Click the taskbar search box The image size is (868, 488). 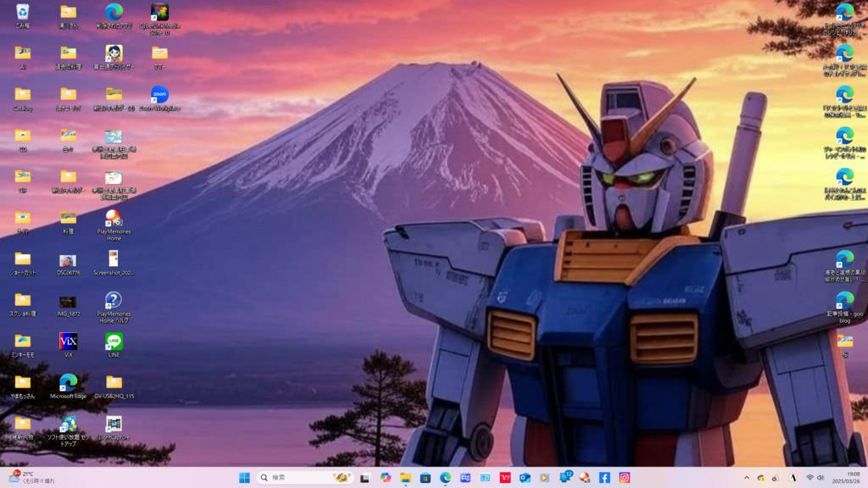(304, 478)
